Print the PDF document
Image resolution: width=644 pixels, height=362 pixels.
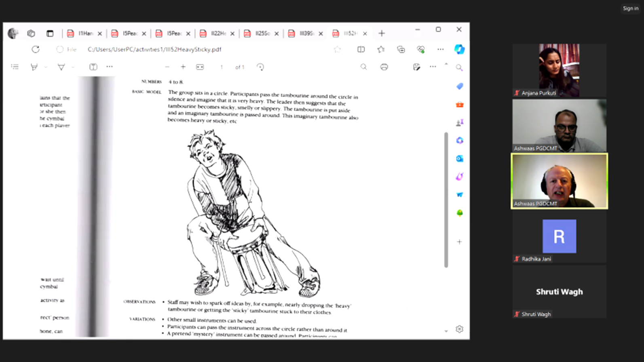click(384, 67)
